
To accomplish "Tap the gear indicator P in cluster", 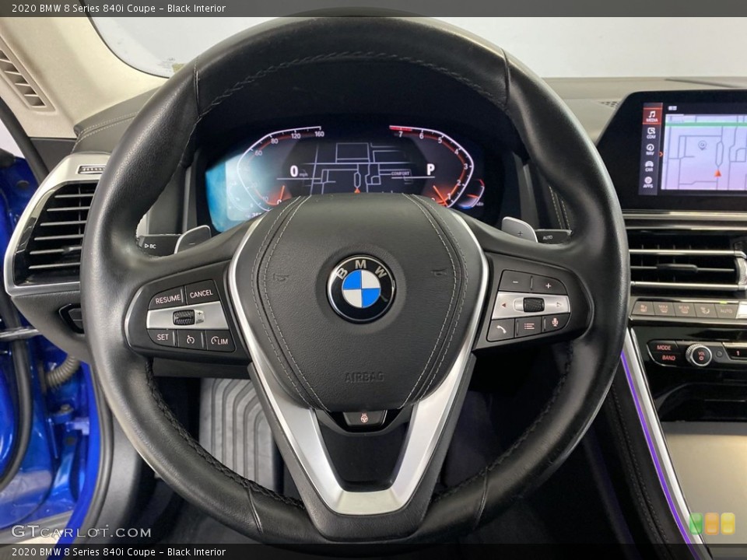I will (430, 170).
